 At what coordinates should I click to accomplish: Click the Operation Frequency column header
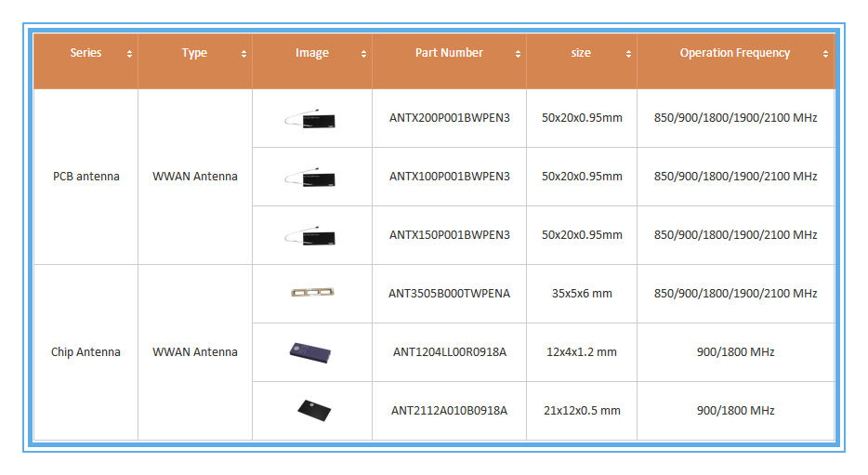coord(734,53)
